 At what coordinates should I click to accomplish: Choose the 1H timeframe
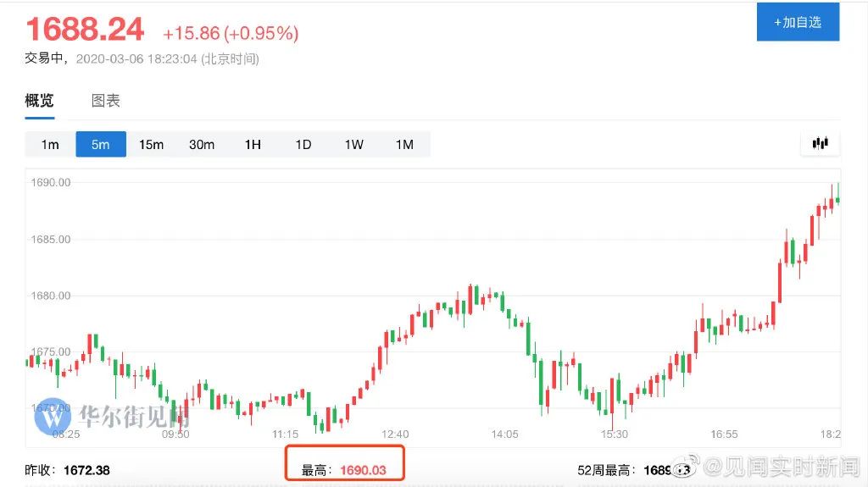[253, 145]
